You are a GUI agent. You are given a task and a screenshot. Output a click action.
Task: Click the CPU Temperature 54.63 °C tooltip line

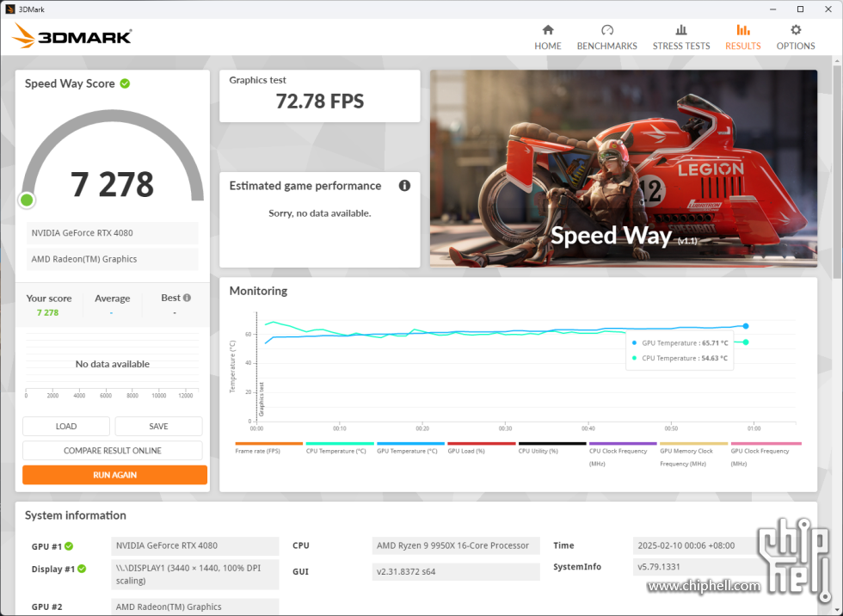(680, 358)
